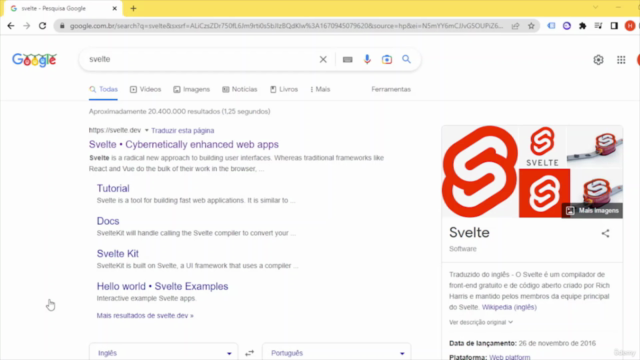Click the site lock icon in address bar
This screenshot has height=360, width=640.
(62, 26)
